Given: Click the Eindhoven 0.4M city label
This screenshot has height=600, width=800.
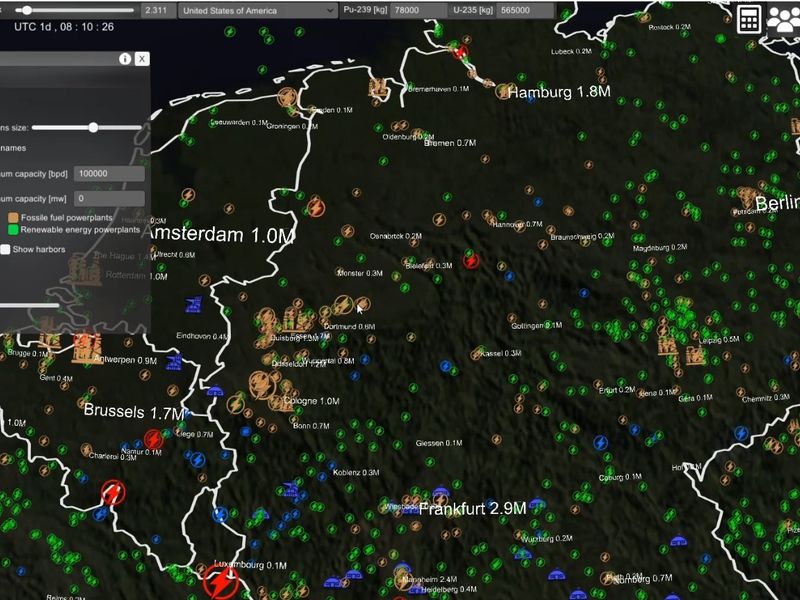Looking at the screenshot, I should point(202,336).
